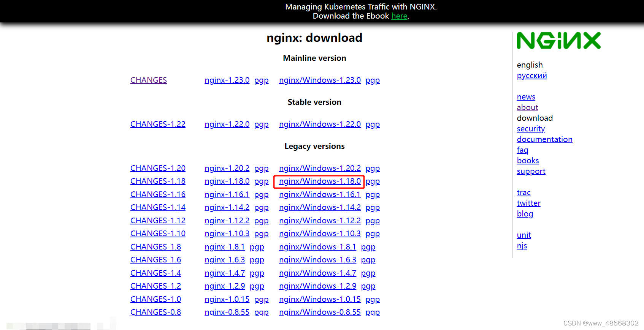
Task: Open CHANGES-1.0 link
Action: 155,299
